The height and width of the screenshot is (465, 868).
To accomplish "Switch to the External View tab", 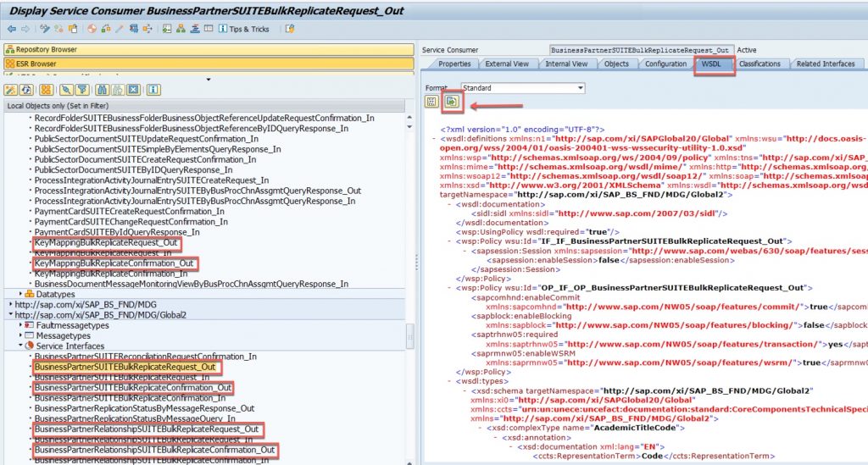I will point(507,64).
